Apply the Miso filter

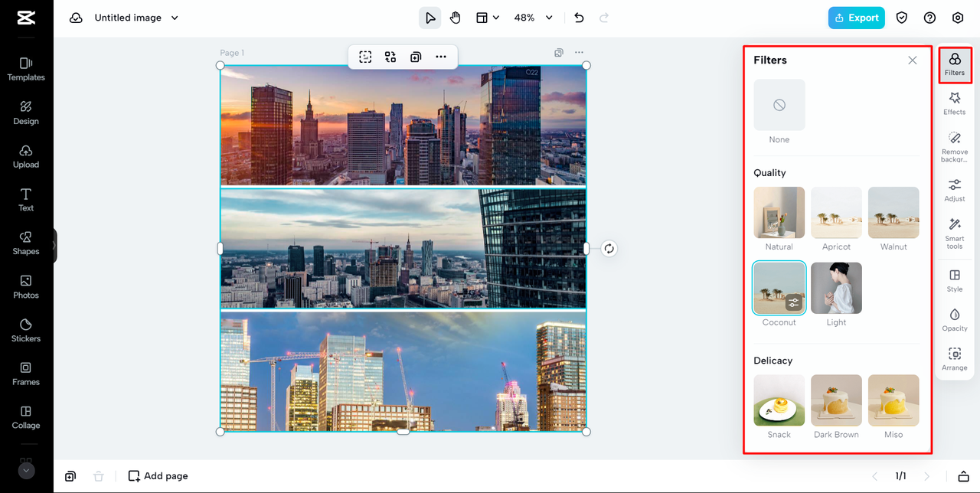[893, 400]
